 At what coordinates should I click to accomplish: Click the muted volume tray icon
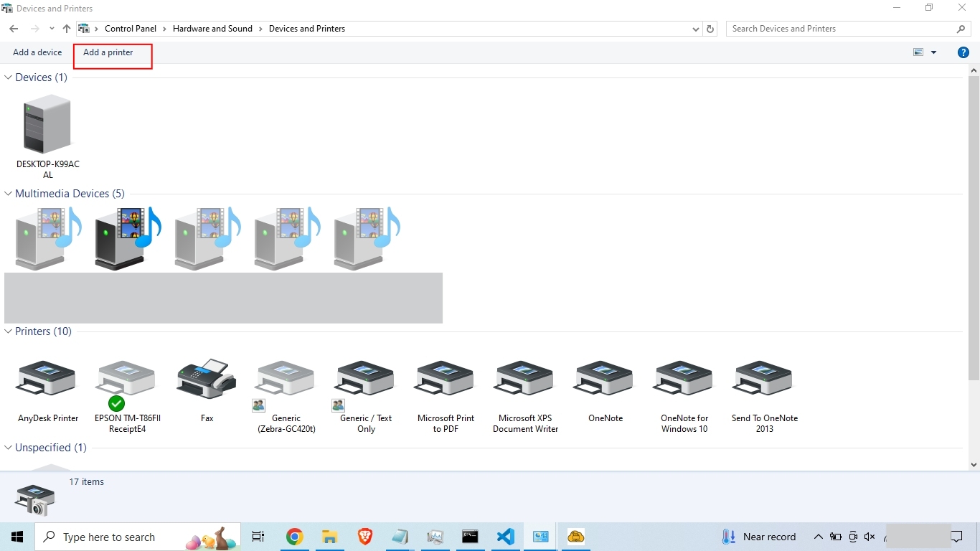[870, 537]
